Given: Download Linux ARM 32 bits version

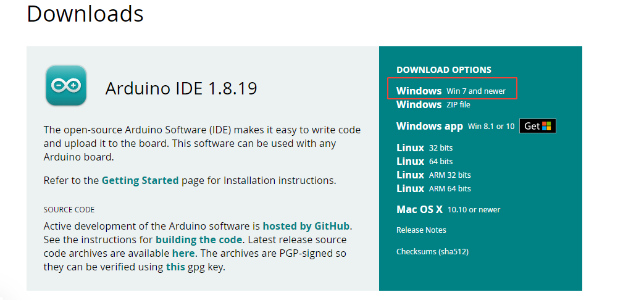Looking at the screenshot, I should click(x=433, y=175).
